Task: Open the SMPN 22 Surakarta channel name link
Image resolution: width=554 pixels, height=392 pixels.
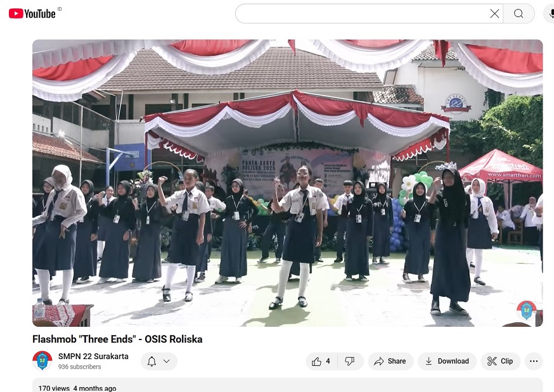Action: click(93, 357)
